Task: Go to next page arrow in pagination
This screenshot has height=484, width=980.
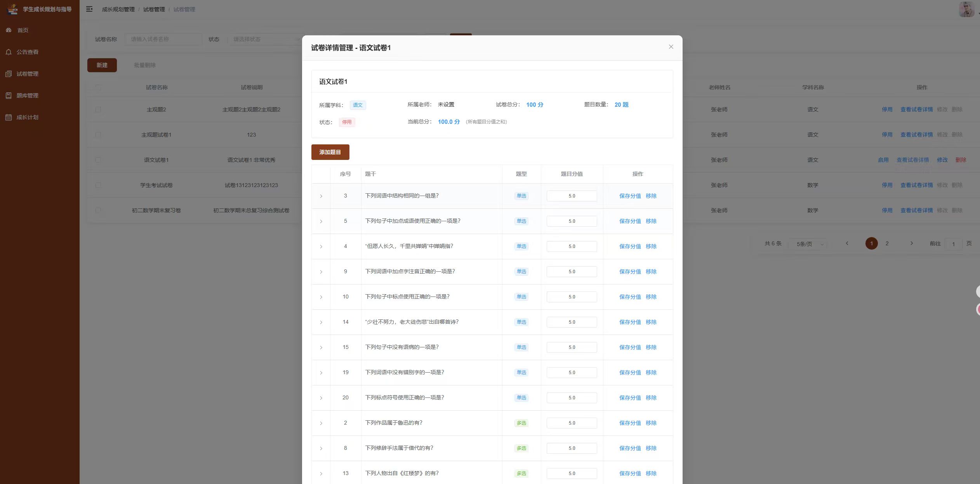Action: [912, 243]
